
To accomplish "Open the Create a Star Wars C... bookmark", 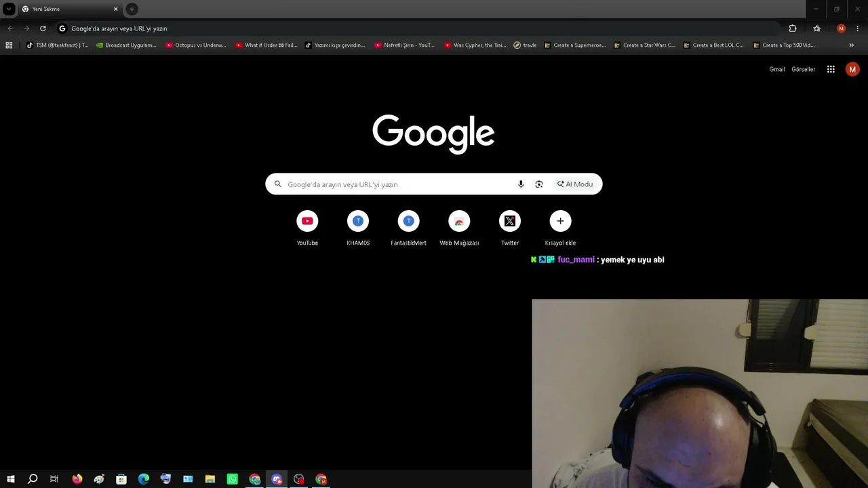I will click(644, 45).
